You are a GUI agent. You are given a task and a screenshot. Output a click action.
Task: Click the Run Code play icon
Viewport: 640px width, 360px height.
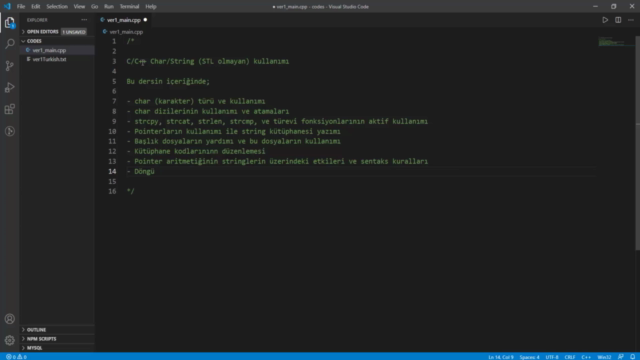coord(605,20)
